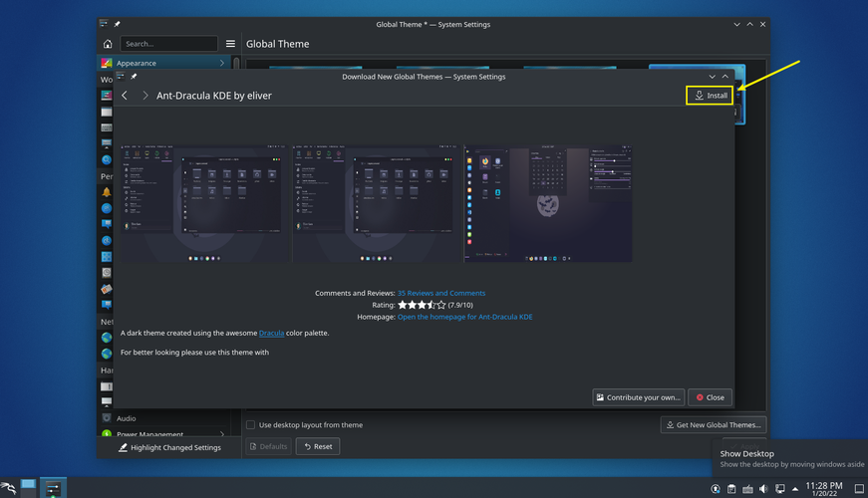
Task: Select the magnifier Search icon in the sidebar
Action: pos(107,160)
